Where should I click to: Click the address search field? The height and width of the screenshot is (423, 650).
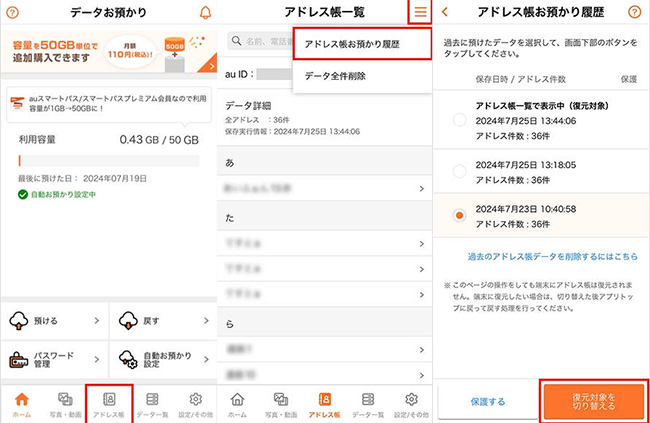pos(260,41)
